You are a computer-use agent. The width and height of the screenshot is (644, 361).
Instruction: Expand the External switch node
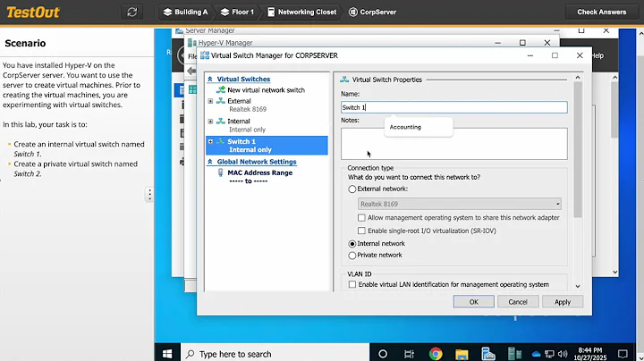(x=210, y=101)
